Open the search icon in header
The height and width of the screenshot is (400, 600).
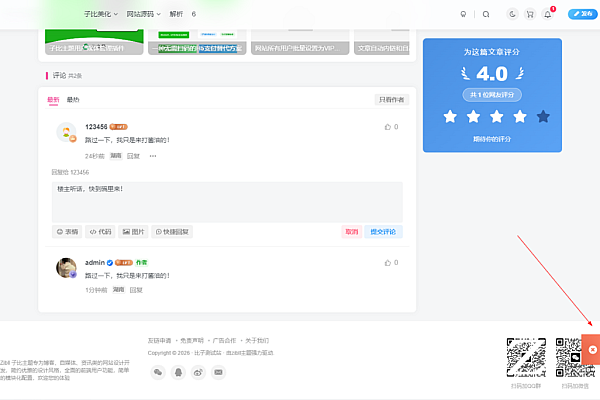click(x=486, y=15)
